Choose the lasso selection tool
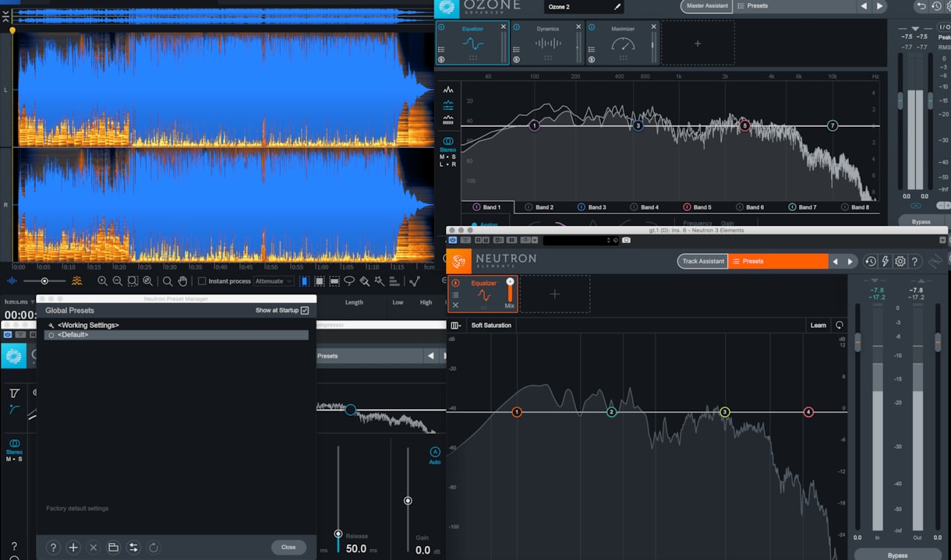Viewport: 951px width, 560px height. (348, 281)
